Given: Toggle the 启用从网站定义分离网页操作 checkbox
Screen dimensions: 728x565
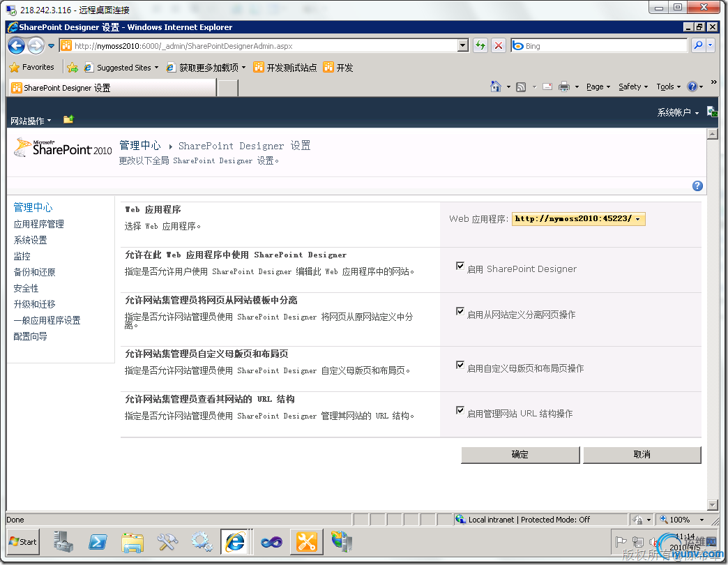Looking at the screenshot, I should click(x=460, y=312).
